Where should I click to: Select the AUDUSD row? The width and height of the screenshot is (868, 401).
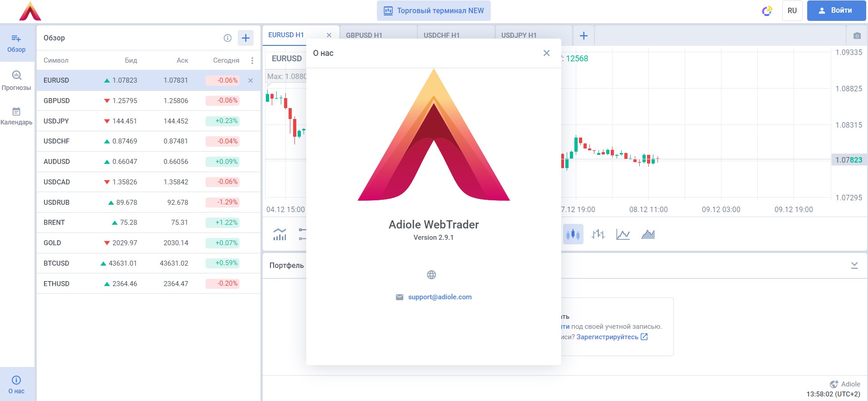[148, 162]
